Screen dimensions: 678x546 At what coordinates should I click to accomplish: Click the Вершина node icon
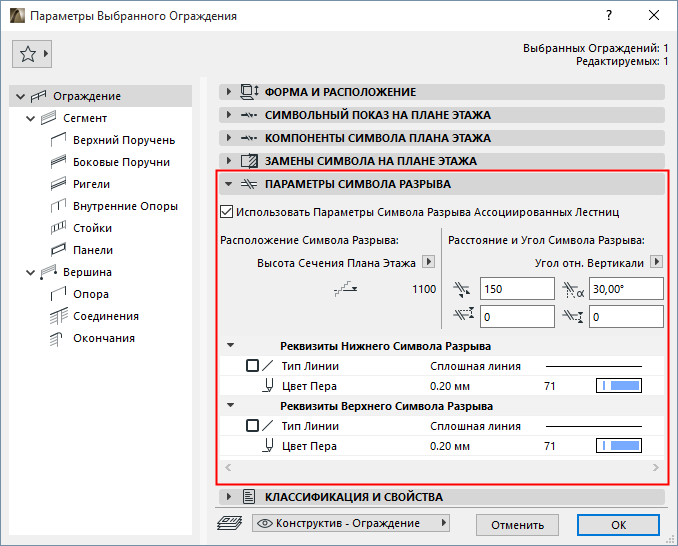click(x=48, y=272)
